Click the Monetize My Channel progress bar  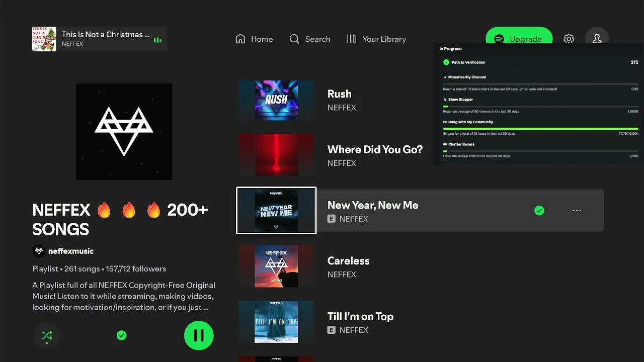click(x=541, y=83)
